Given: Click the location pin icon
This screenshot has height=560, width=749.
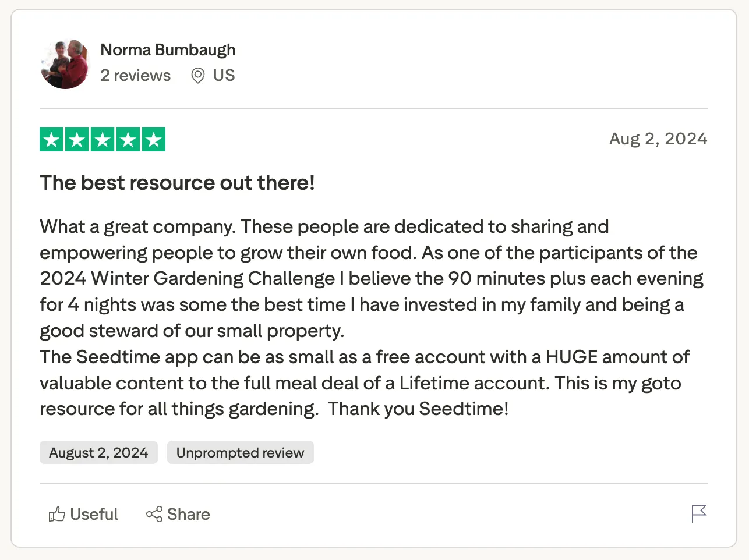Looking at the screenshot, I should pos(198,76).
